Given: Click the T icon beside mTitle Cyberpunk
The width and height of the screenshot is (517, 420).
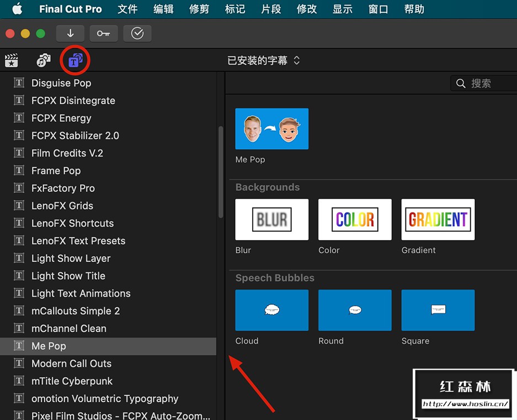Looking at the screenshot, I should [19, 381].
